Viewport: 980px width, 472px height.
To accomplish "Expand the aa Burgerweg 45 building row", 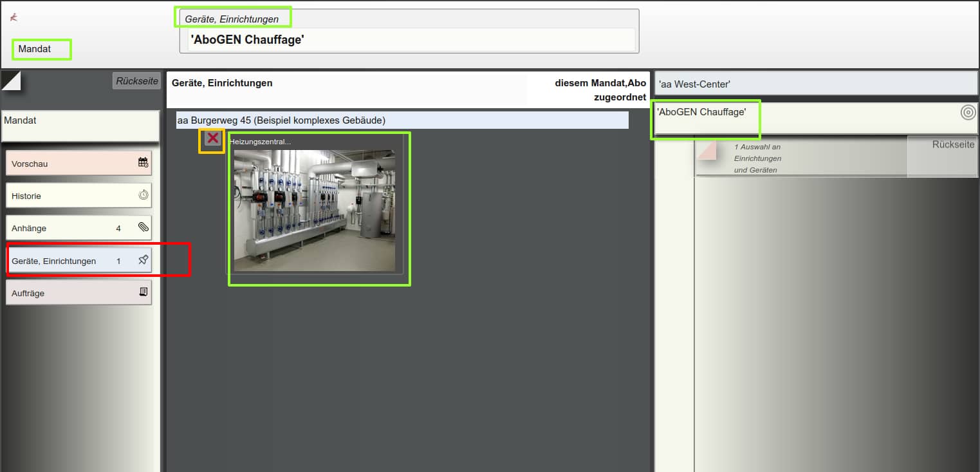I will 402,120.
